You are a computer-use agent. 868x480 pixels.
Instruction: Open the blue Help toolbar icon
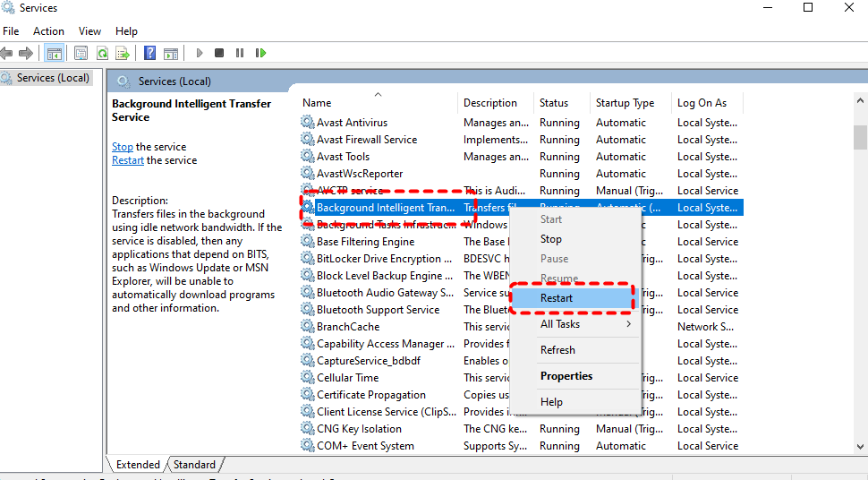150,54
